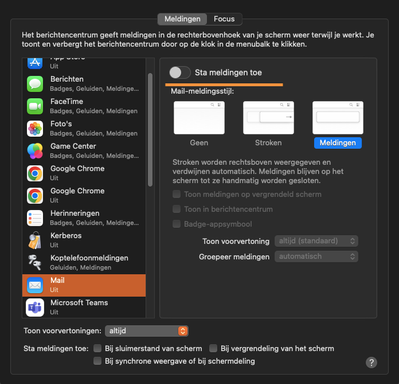Open the help question mark button

[x=371, y=362]
